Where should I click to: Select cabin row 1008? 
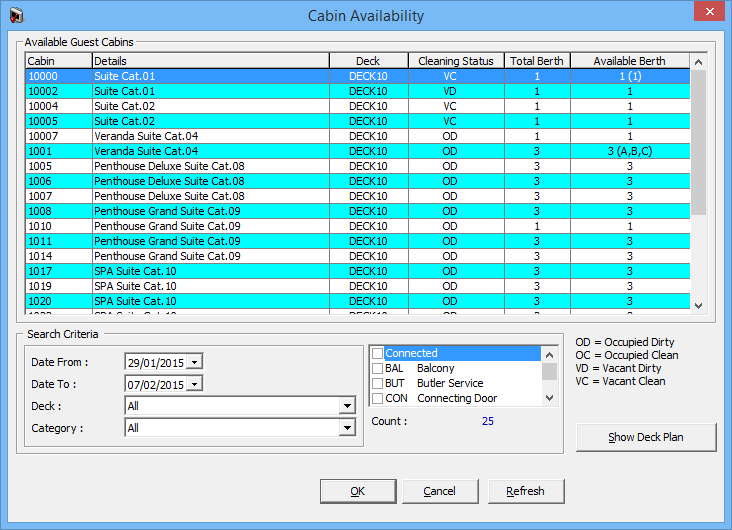coord(358,211)
